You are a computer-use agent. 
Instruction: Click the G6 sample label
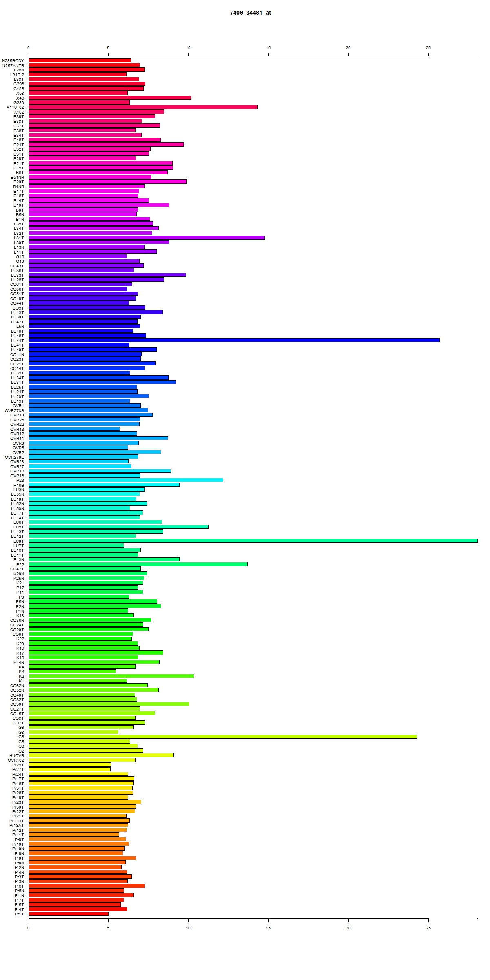pos(21,737)
